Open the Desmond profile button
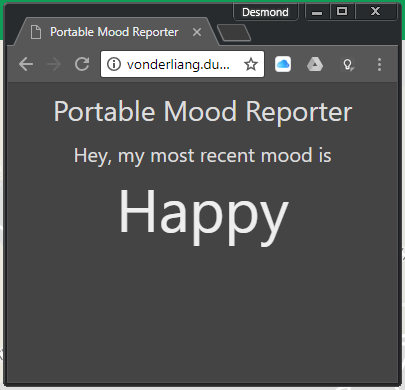The height and width of the screenshot is (390, 405). click(265, 12)
